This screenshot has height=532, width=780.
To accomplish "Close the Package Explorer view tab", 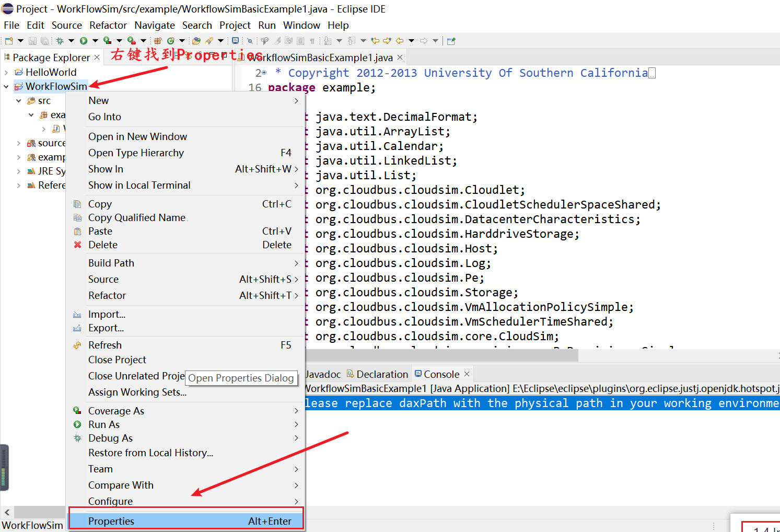I will [x=97, y=57].
